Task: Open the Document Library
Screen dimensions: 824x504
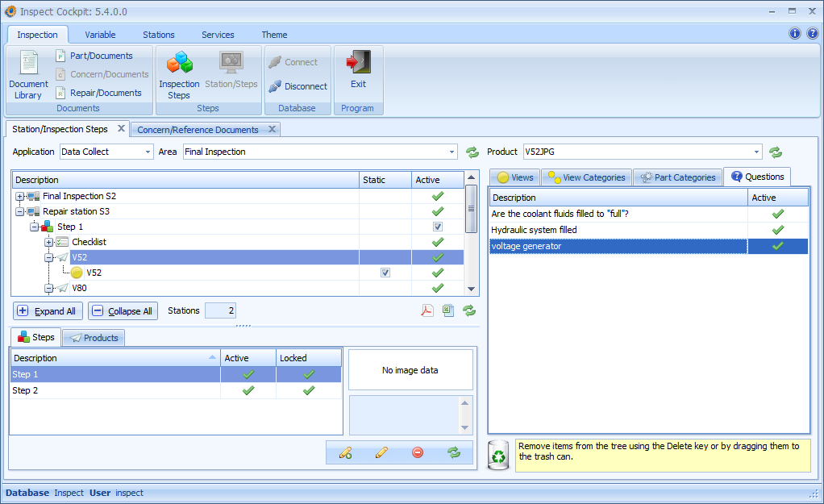Action: click(28, 75)
